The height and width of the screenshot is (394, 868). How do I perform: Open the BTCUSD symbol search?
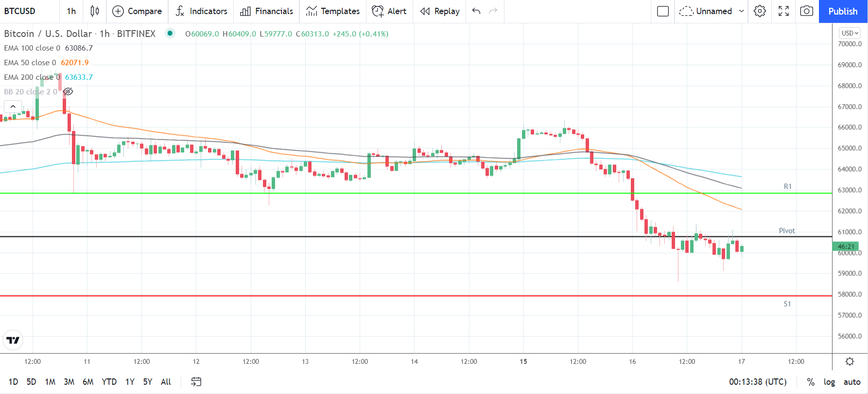[20, 11]
